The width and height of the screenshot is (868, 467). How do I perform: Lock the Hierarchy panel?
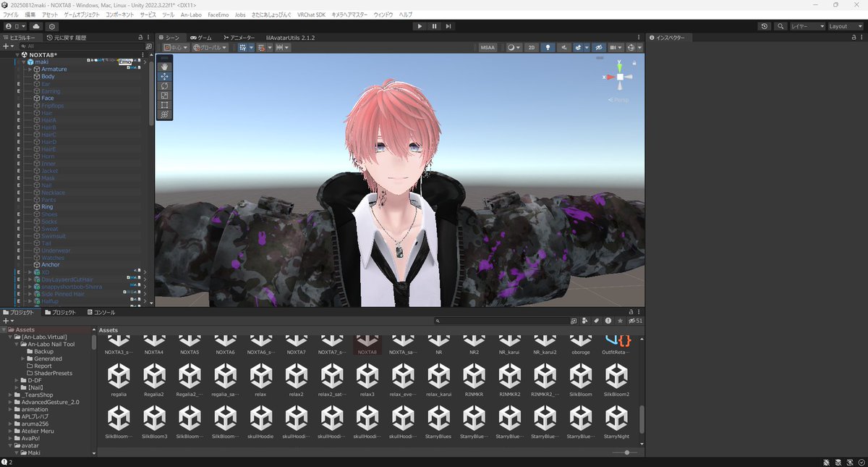point(141,37)
